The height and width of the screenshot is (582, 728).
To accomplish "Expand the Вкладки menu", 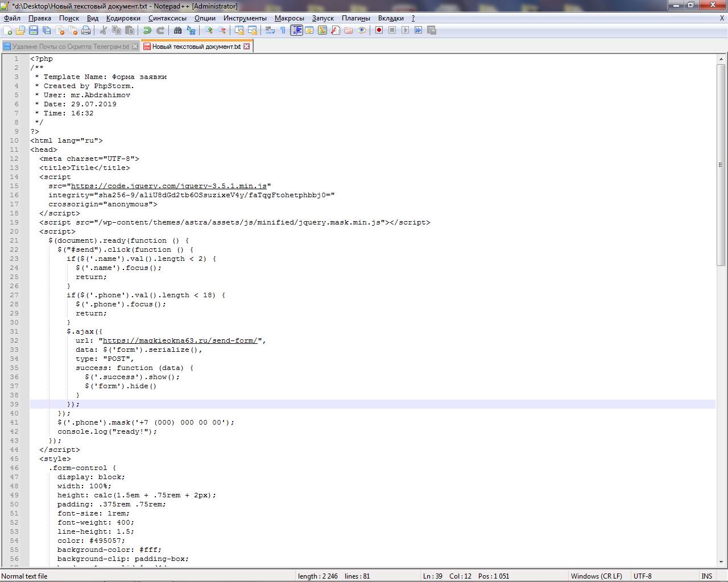I will click(391, 18).
